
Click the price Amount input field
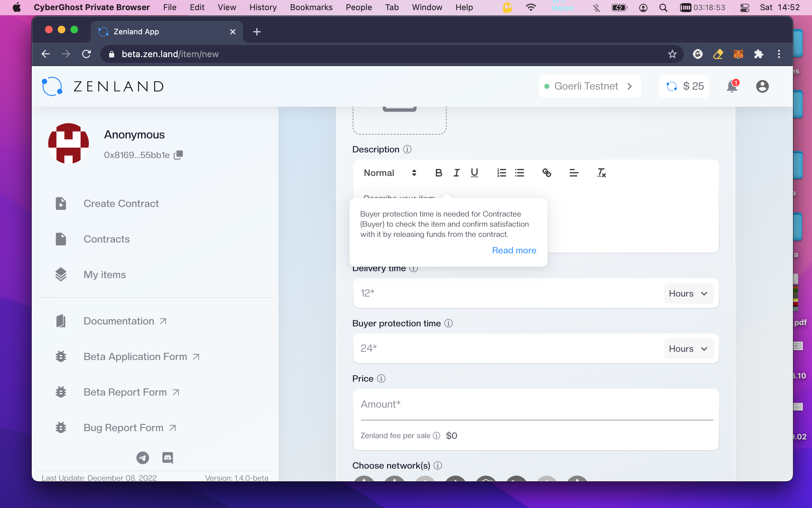[537, 404]
